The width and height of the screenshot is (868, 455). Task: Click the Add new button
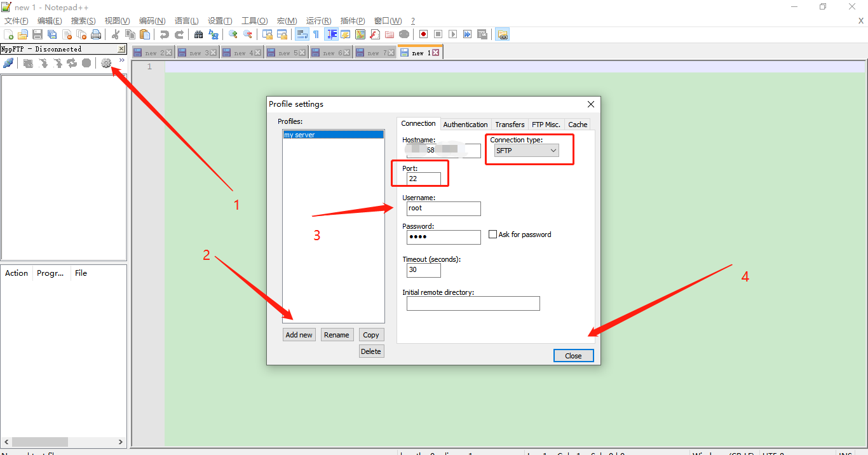pyautogui.click(x=299, y=335)
